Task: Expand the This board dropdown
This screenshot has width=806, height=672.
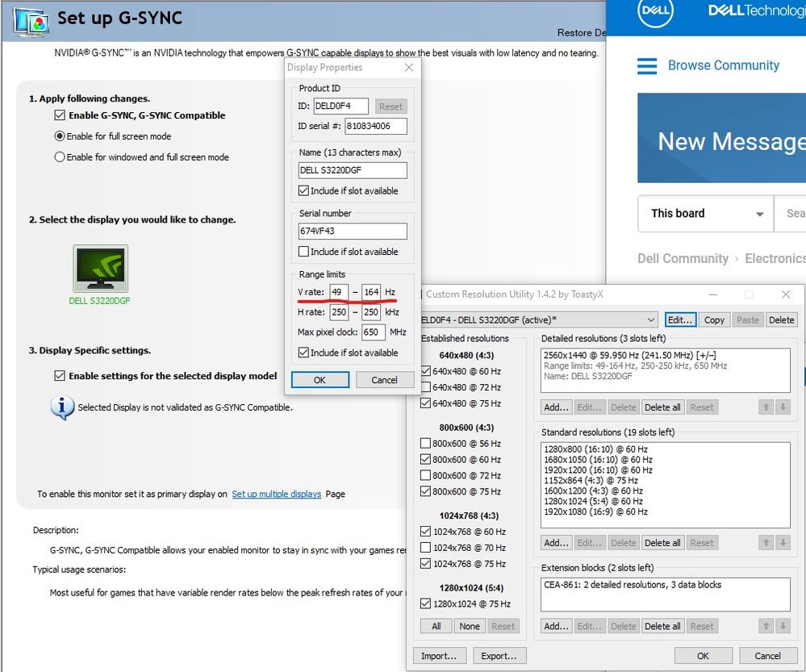Action: coord(705,213)
